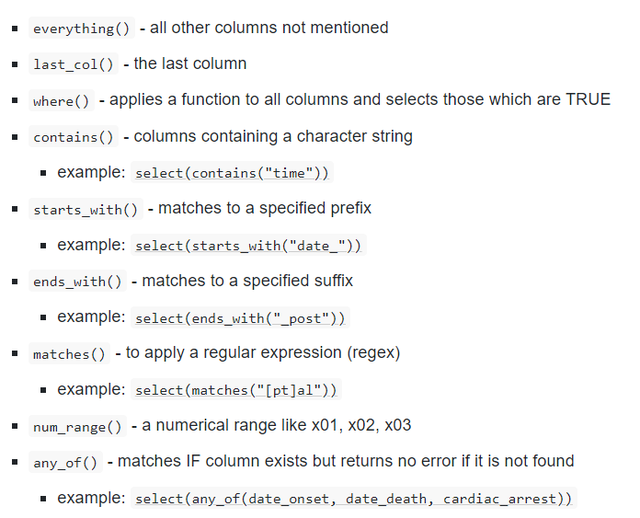Click the description "the last column"
The width and height of the screenshot is (640, 518).
click(190, 64)
